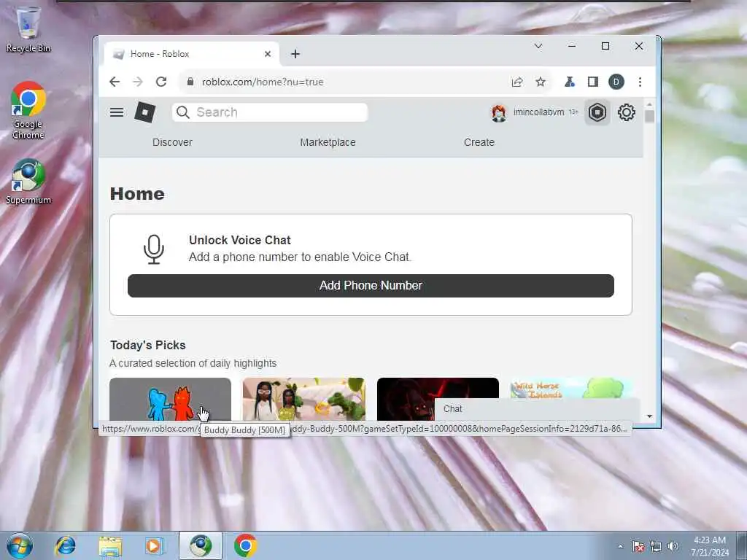747x560 pixels.
Task: Open the Chrome three-dot menu
Action: [x=640, y=82]
